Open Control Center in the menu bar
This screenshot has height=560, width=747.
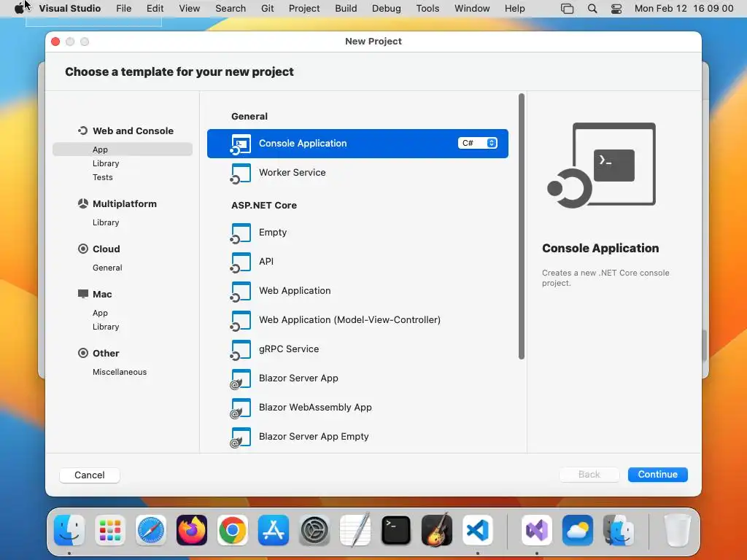click(x=616, y=9)
